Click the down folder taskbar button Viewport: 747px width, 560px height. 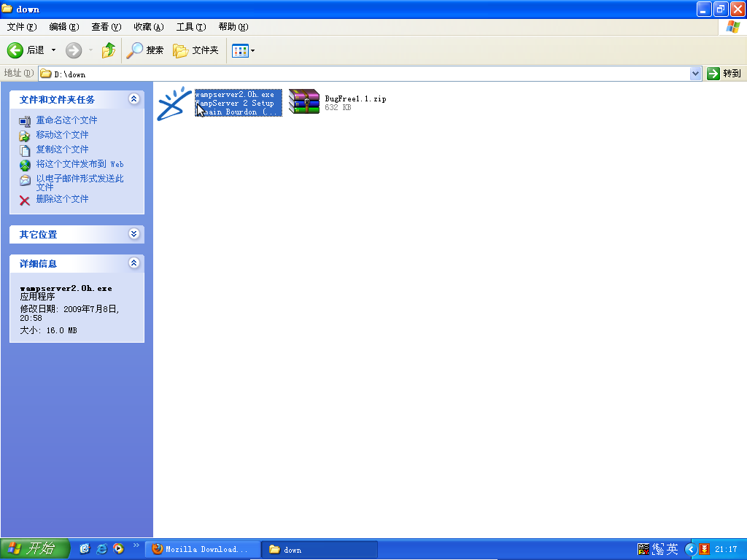click(x=320, y=550)
